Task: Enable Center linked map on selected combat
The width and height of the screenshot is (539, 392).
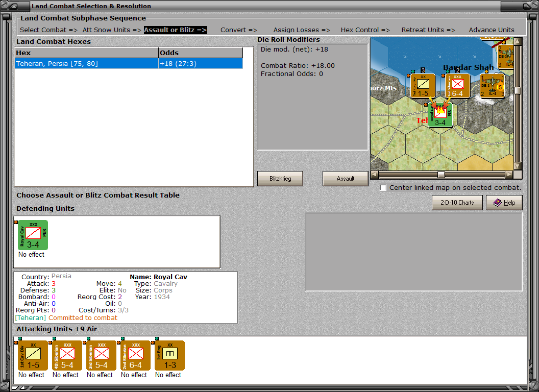Action: coord(383,188)
